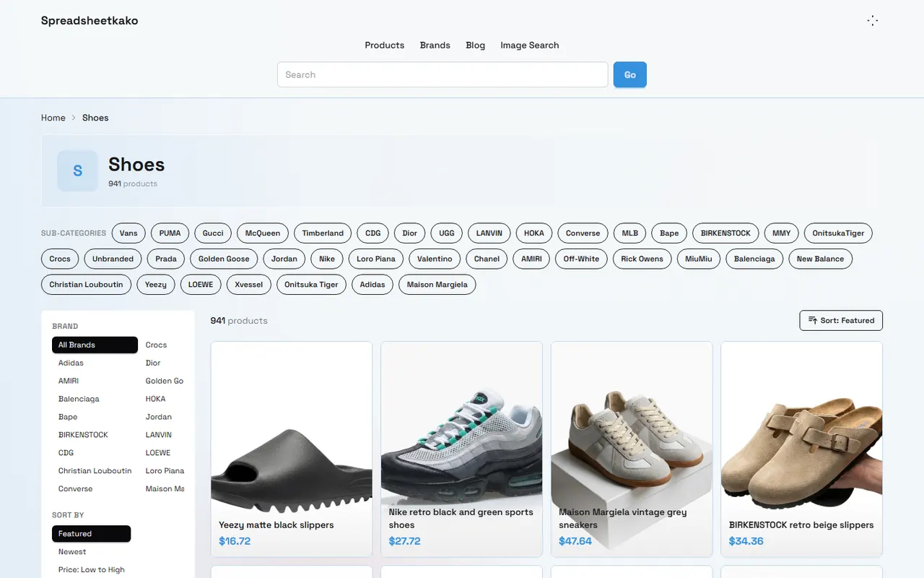This screenshot has height=578, width=924.
Task: Select the OnitsukaTiger sub-category chip
Action: [838, 233]
